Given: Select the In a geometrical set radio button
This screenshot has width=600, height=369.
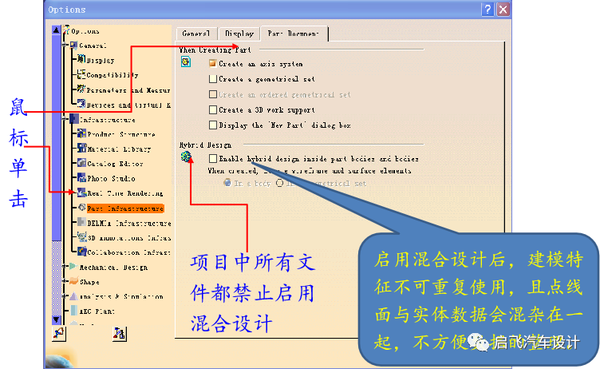Looking at the screenshot, I should [x=280, y=183].
